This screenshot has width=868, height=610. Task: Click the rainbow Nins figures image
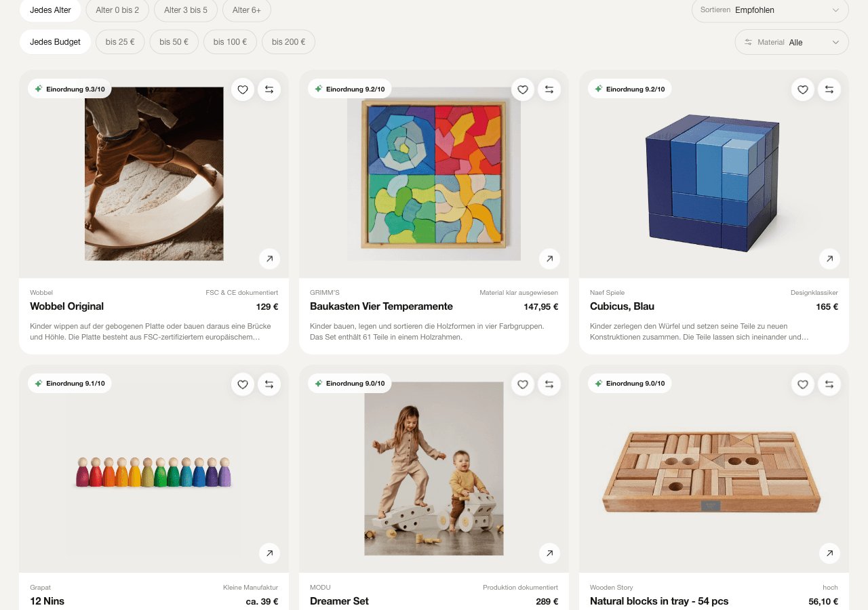coord(154,472)
